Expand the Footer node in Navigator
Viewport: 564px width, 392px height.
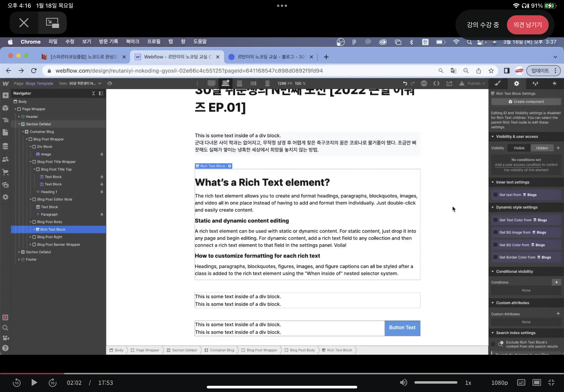click(x=19, y=260)
